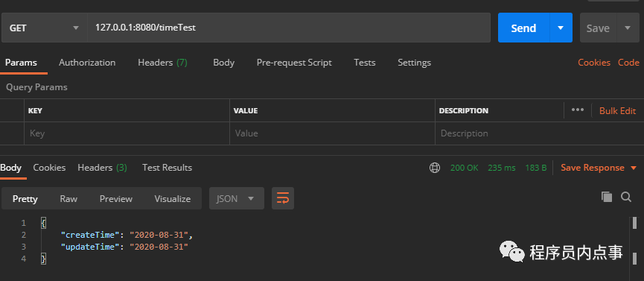Click the Value input cell

coord(332,133)
